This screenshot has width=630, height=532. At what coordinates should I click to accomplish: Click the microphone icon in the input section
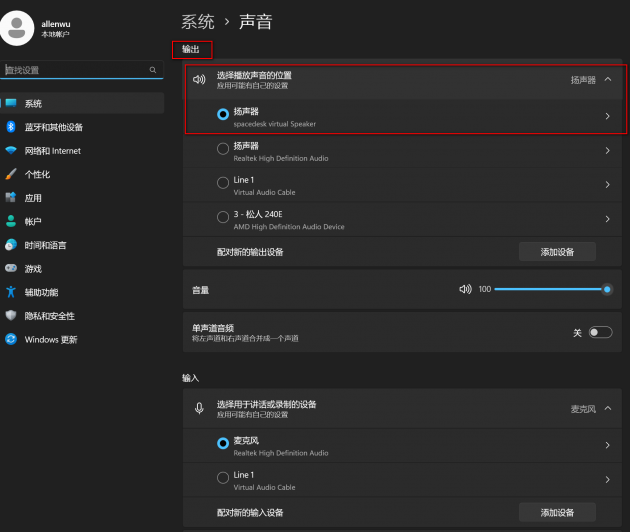(x=199, y=408)
